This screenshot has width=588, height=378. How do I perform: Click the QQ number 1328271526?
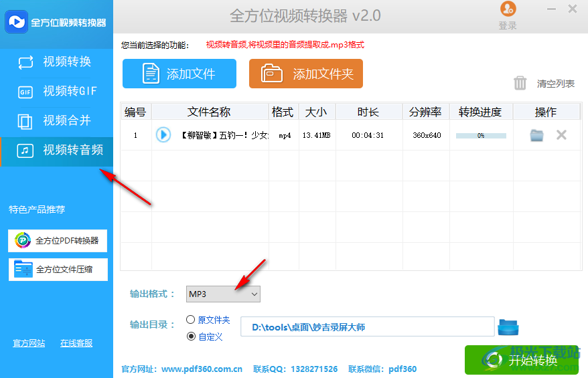coord(314,369)
